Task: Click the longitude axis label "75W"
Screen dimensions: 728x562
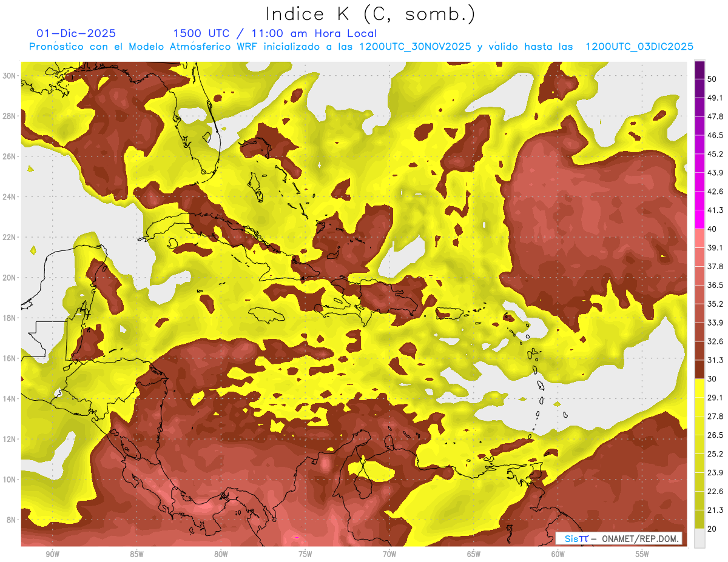Action: click(x=305, y=554)
